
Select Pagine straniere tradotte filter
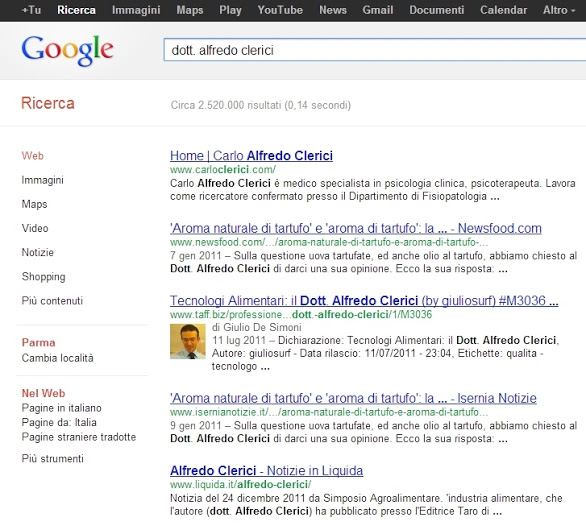point(79,437)
